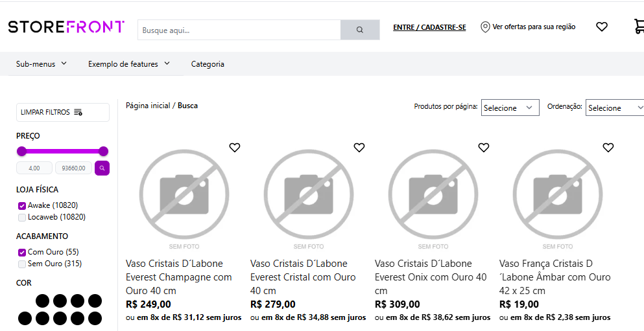Favorite the Everest Champagne vase with heart icon
Image resolution: width=644 pixels, height=331 pixels.
[x=235, y=147]
